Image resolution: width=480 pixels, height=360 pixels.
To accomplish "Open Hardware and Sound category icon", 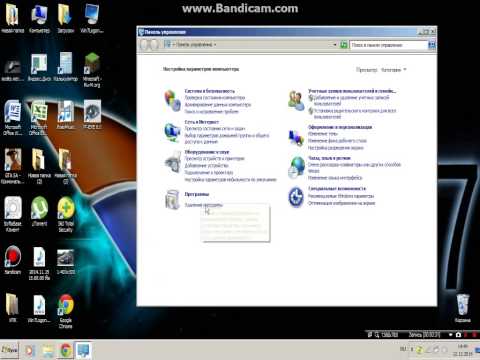I will click(x=172, y=162).
